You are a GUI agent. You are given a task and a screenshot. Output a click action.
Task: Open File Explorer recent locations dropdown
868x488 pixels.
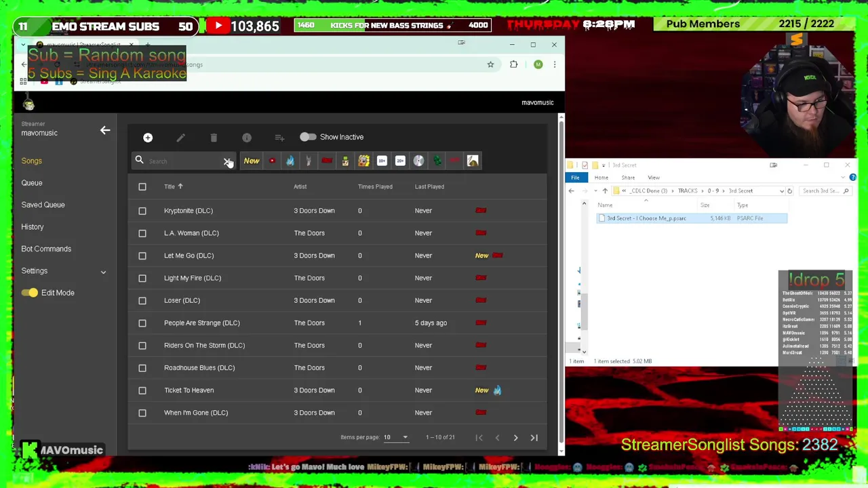point(596,191)
